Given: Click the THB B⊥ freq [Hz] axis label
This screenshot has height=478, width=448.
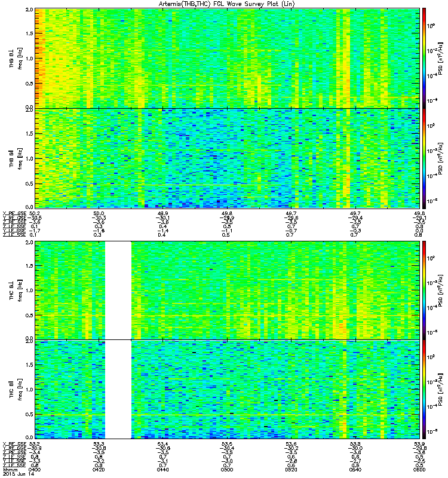Looking at the screenshot, I should (x=16, y=58).
